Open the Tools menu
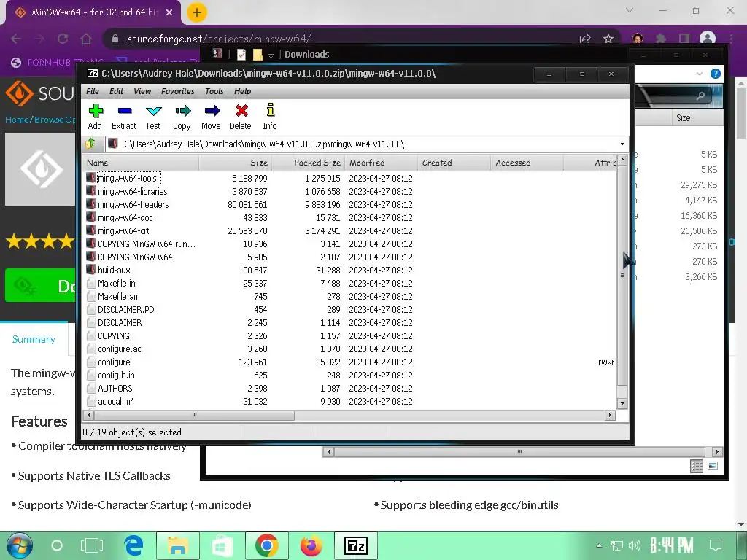Viewport: 747px width, 560px height. tap(214, 91)
